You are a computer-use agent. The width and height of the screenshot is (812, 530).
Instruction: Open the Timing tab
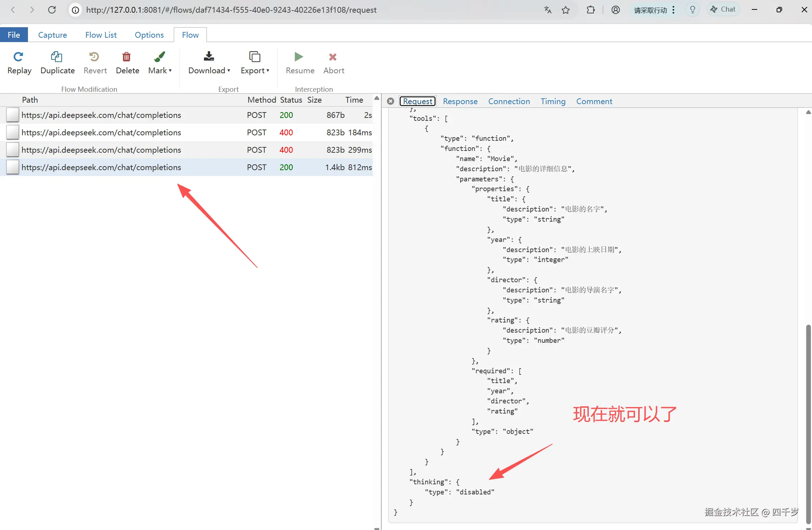click(x=553, y=101)
